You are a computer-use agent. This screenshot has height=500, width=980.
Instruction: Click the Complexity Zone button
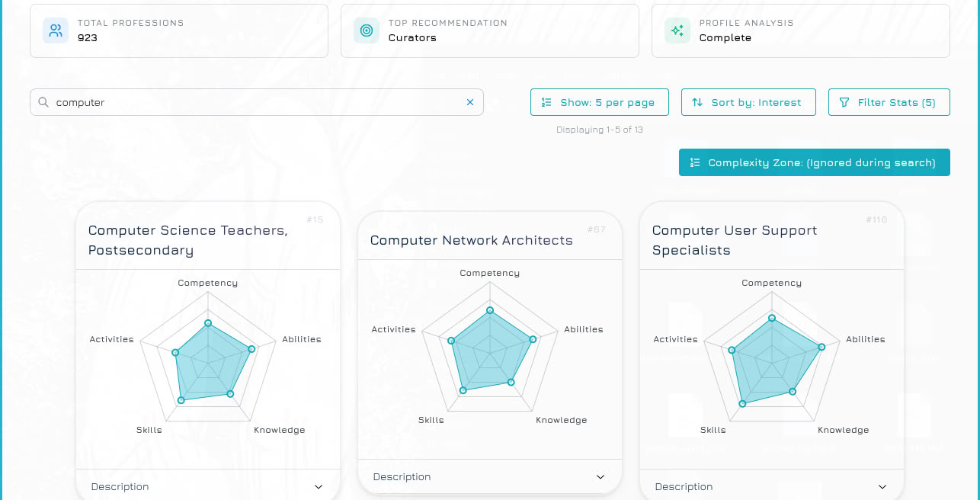tap(814, 162)
